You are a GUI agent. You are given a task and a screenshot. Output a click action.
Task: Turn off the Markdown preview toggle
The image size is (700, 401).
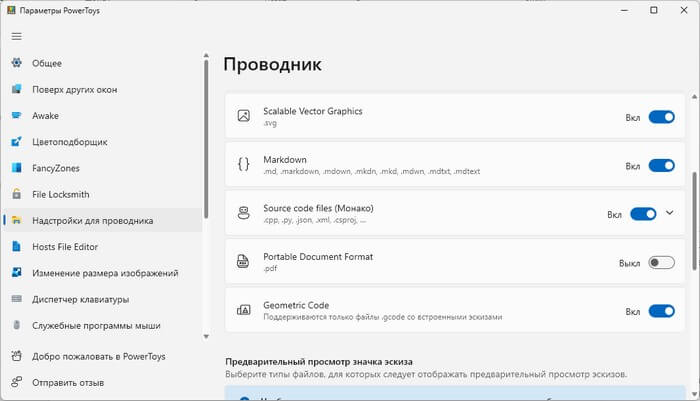[x=662, y=166]
